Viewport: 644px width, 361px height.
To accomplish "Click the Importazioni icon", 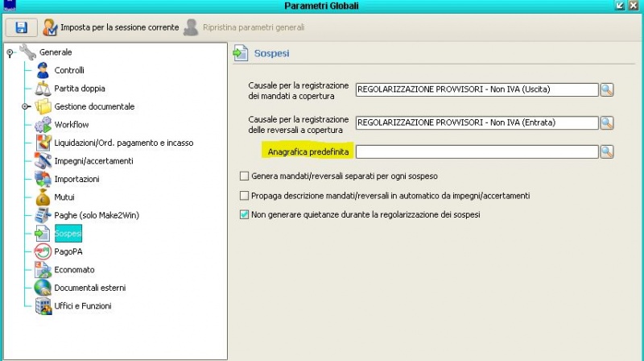I will coord(43,179).
